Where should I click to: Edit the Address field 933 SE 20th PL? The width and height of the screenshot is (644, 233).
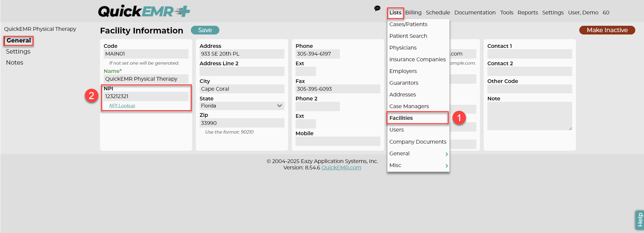pyautogui.click(x=242, y=54)
